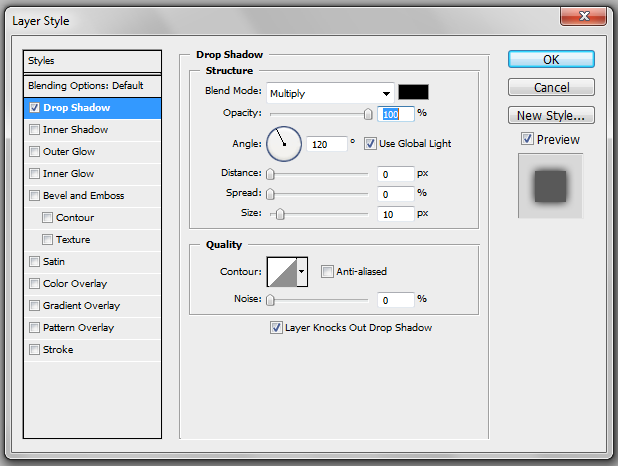Enable the Gradient Overlay checkbox
The width and height of the screenshot is (618, 466).
tap(34, 306)
